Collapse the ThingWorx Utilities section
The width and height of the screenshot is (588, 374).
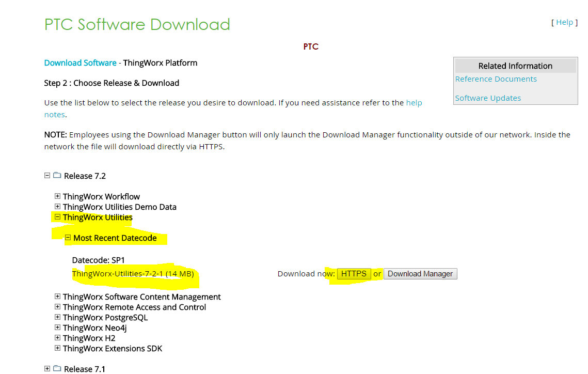[x=57, y=217]
